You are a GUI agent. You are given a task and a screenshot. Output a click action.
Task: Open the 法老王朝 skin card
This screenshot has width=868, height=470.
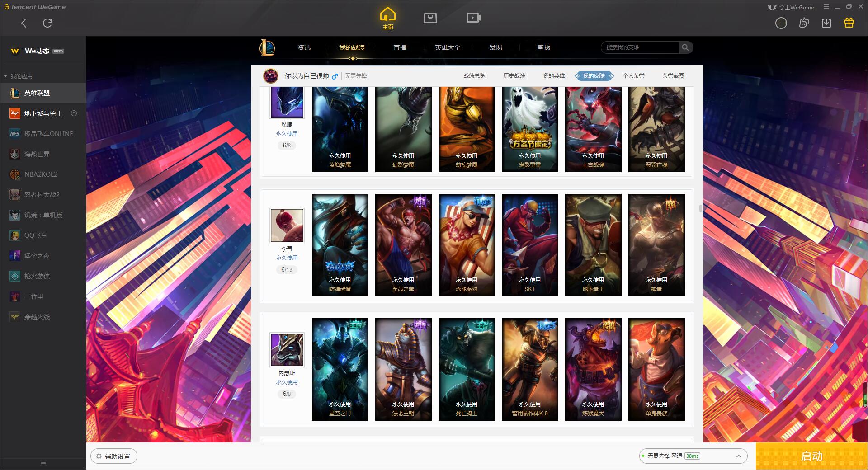point(403,369)
